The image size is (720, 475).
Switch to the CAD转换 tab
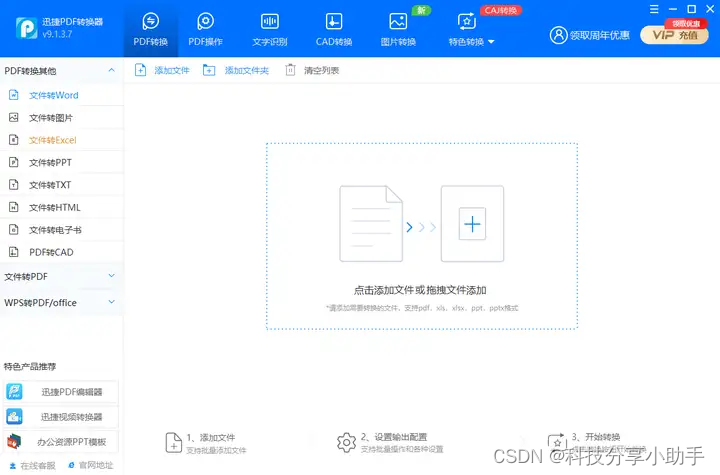pyautogui.click(x=334, y=29)
